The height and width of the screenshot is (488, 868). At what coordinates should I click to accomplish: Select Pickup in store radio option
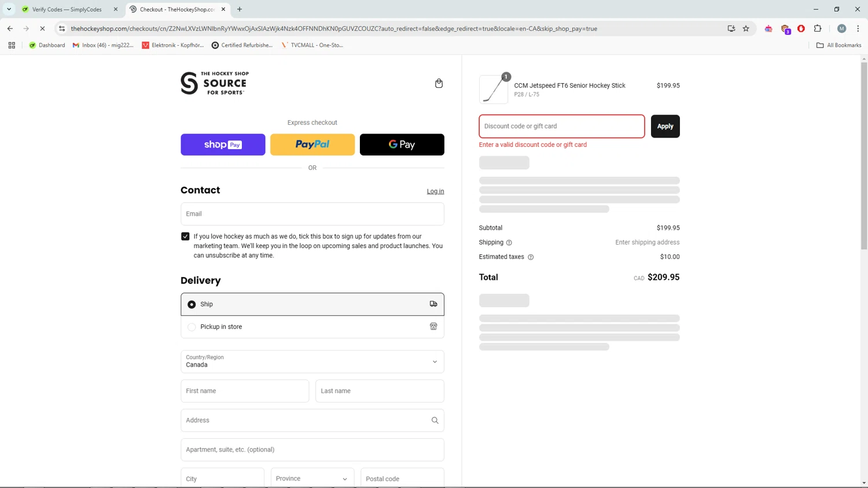tap(192, 327)
